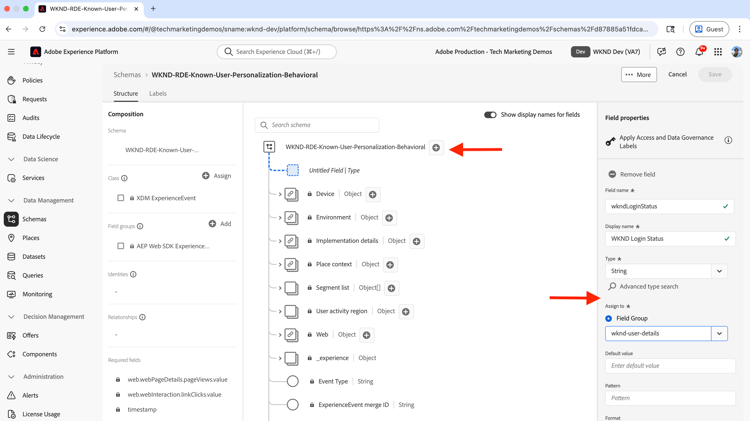Image resolution: width=750 pixels, height=421 pixels.
Task: Select the Untitled Field row
Action: click(334, 170)
